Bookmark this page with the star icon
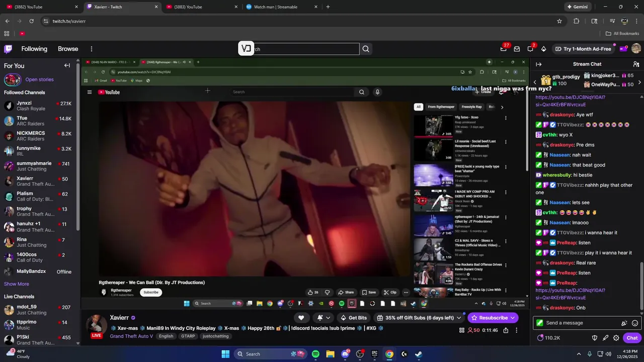 (559, 21)
